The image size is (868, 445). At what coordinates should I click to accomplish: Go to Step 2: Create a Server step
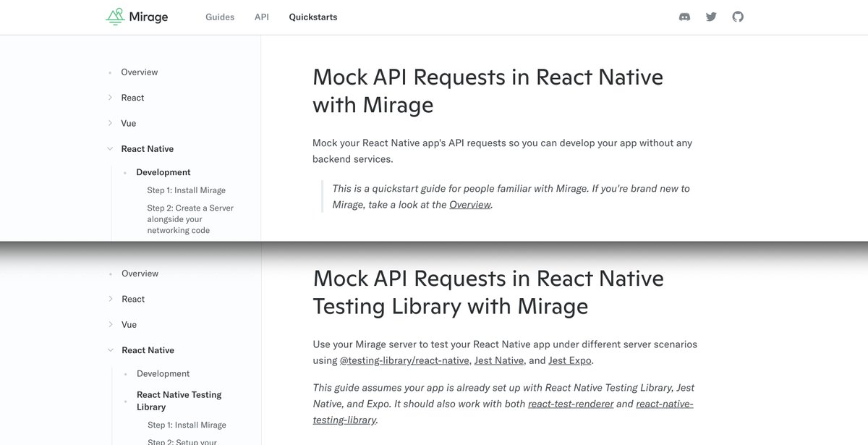190,219
